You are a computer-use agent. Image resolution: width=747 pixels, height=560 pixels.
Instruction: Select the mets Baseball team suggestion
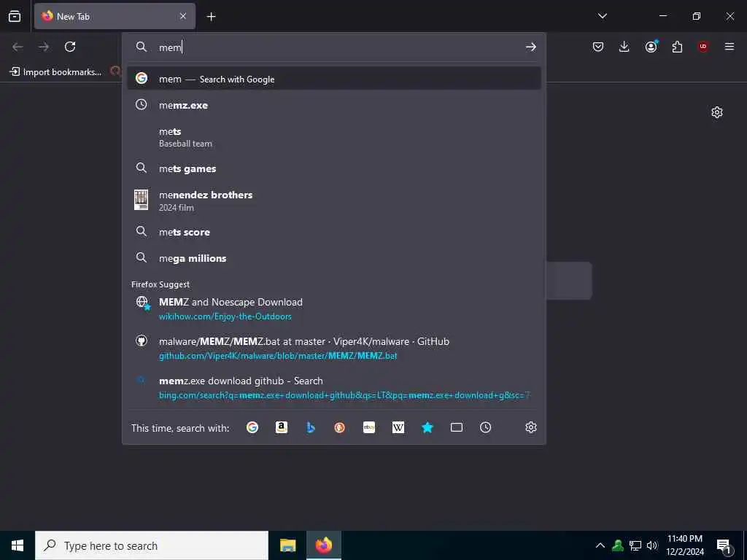tap(334, 136)
